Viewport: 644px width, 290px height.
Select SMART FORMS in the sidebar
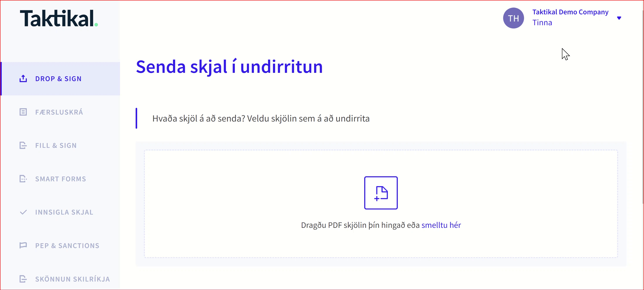(x=60, y=179)
